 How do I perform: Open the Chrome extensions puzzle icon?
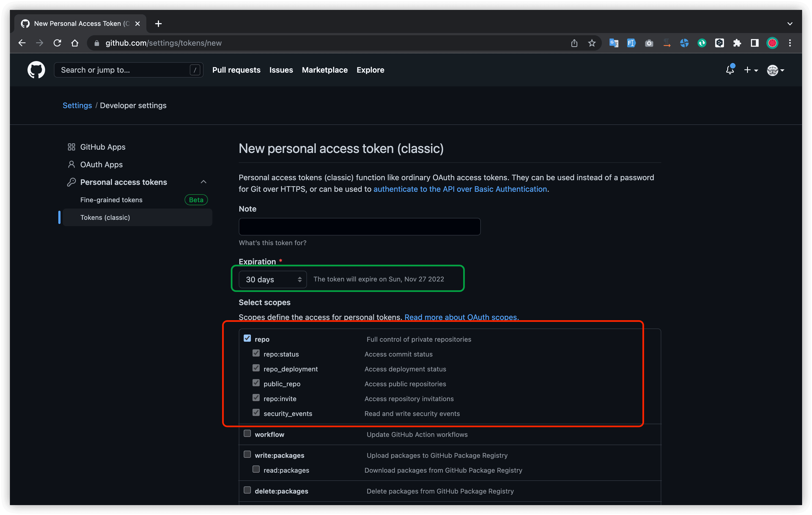point(737,43)
